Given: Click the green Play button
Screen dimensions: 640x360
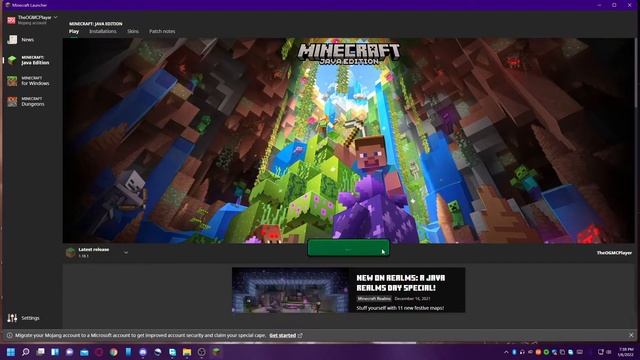Looking at the screenshot, I should click(348, 248).
